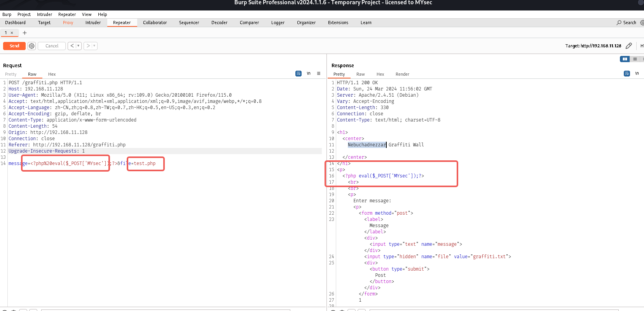Click the Host header line
Image resolution: width=644 pixels, height=311 pixels.
(x=36, y=89)
